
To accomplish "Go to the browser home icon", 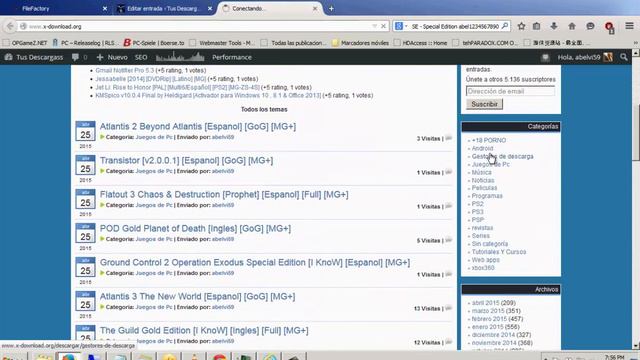I will [572, 26].
